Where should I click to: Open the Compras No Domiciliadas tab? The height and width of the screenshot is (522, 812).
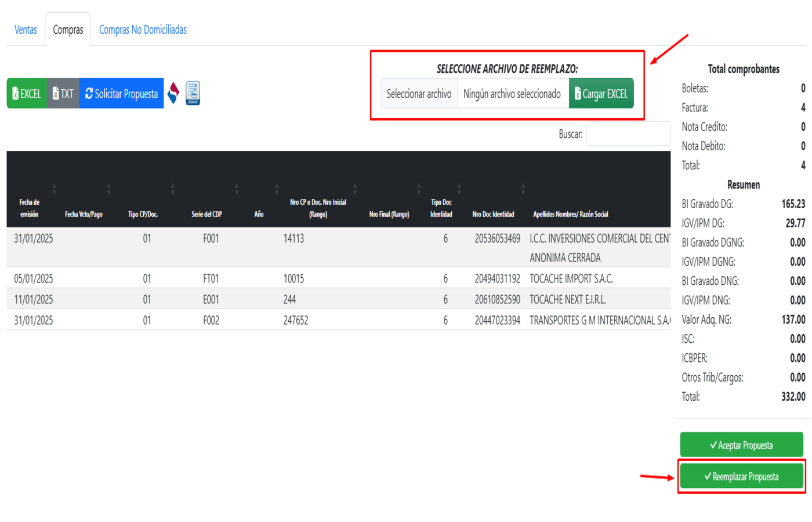coord(143,30)
